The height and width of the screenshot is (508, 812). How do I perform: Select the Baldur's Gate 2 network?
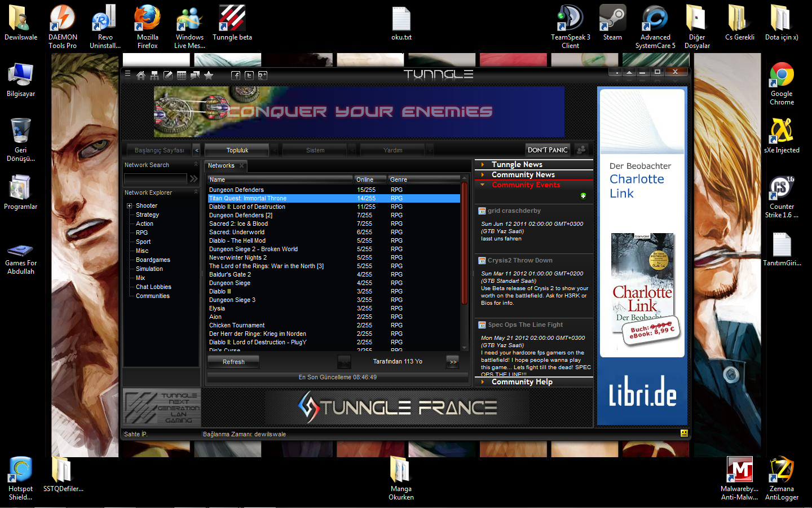[334, 274]
